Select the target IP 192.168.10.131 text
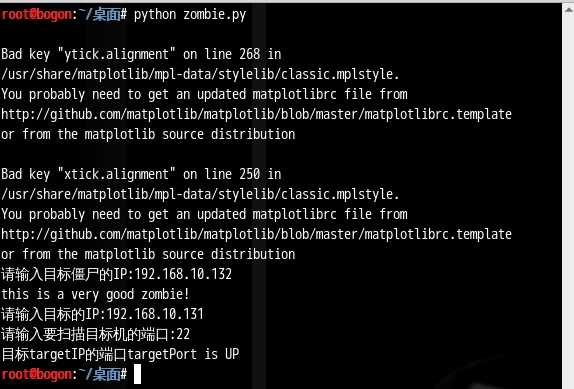Image resolution: width=574 pixels, height=389 pixels. (x=154, y=314)
